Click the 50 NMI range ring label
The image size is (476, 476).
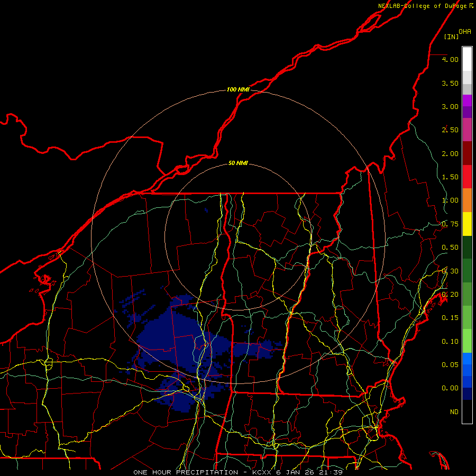(x=238, y=163)
